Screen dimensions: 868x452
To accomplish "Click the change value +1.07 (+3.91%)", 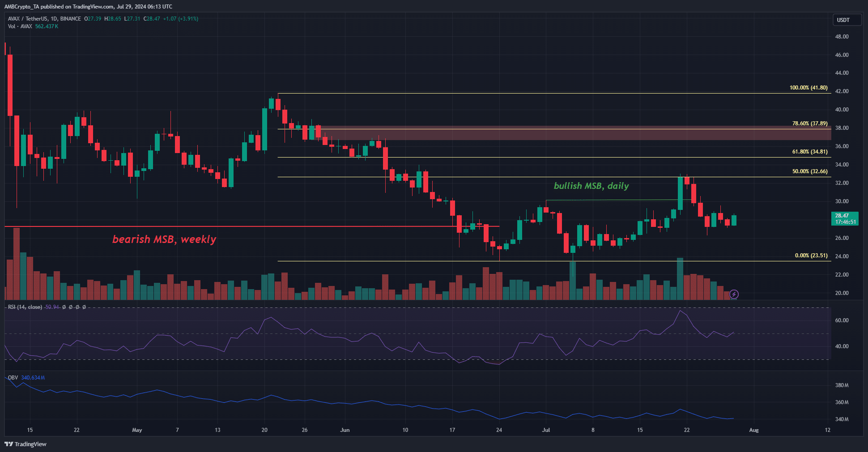I will [x=181, y=19].
